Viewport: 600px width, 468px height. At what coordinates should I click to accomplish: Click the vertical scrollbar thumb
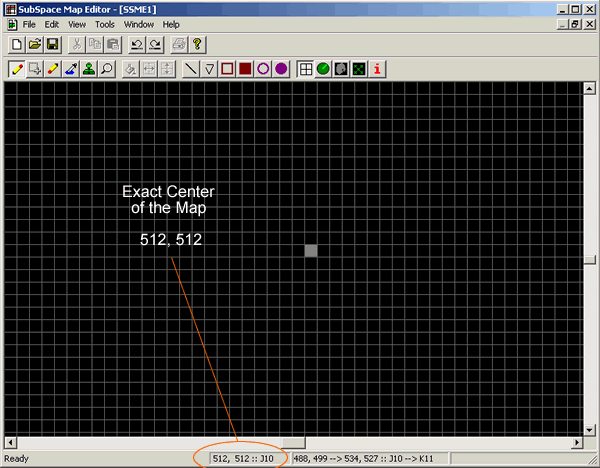[x=589, y=259]
